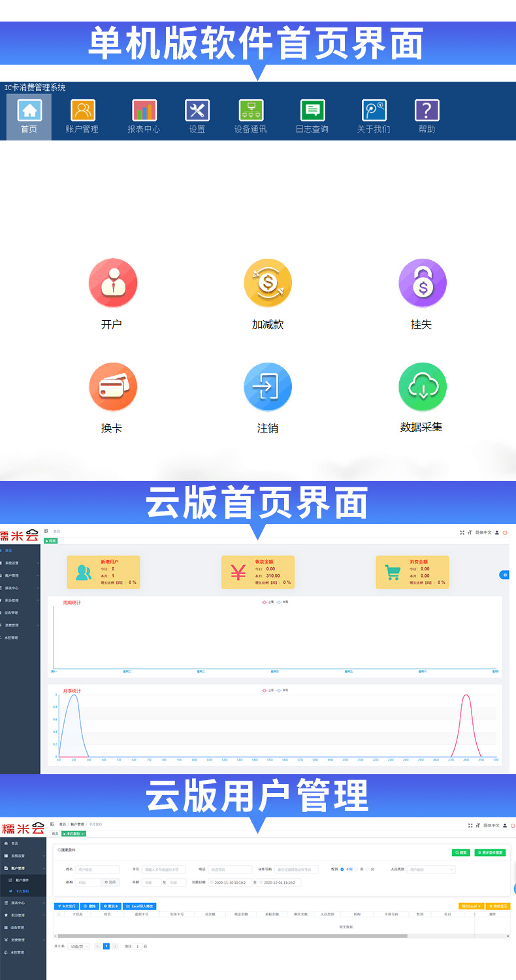Viewport: 516px width, 980px height.
Task: Tick the table header select-all checkbox
Action: [x=59, y=914]
